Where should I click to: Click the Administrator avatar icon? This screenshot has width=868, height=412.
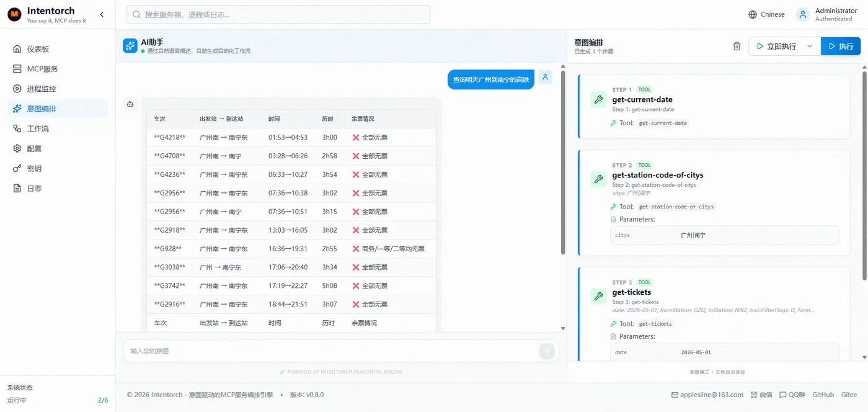[x=803, y=14]
